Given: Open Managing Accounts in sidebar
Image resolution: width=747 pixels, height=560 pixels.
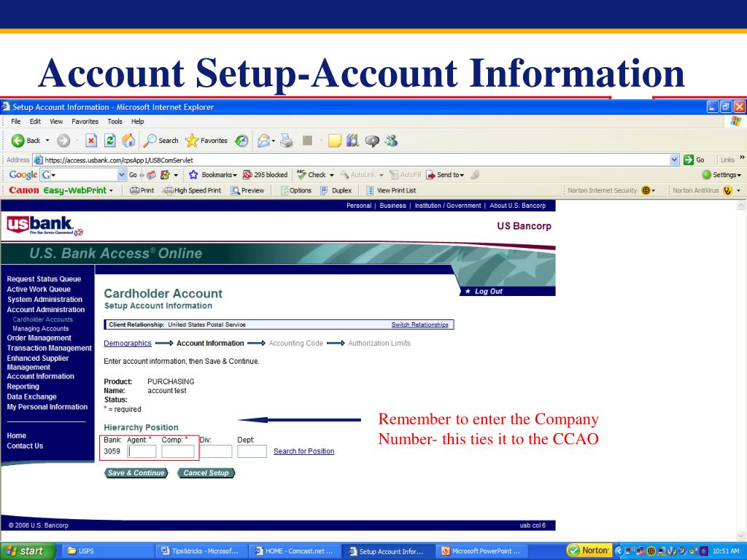Looking at the screenshot, I should point(41,329).
